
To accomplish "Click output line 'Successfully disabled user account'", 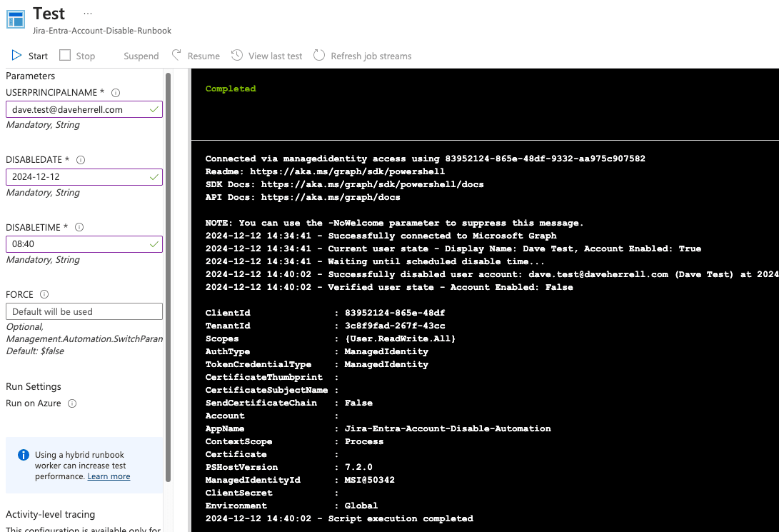I will [x=492, y=274].
